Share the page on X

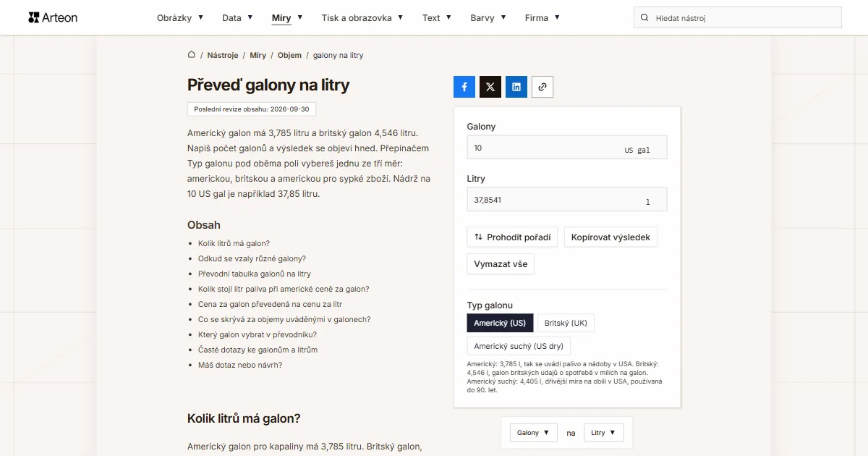(490, 87)
